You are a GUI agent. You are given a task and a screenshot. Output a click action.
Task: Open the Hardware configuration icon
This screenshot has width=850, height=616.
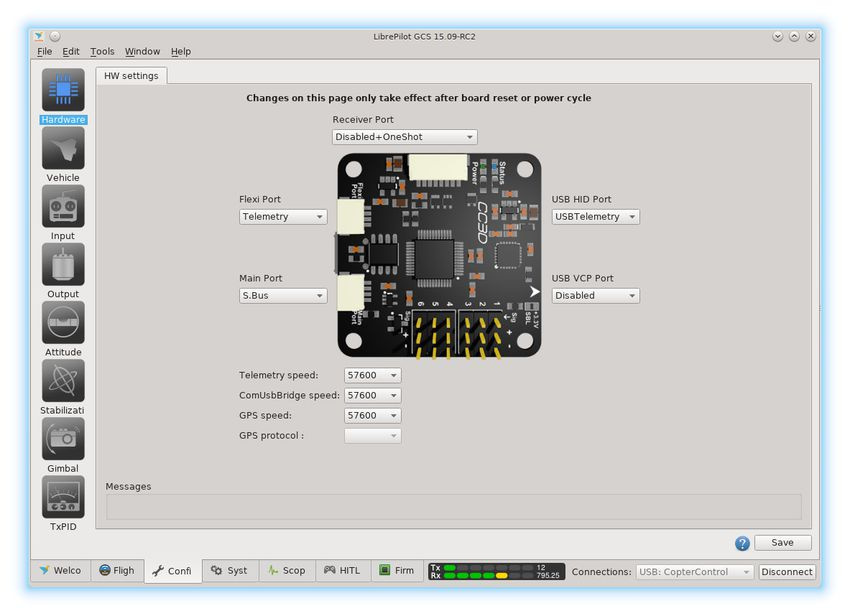[63, 90]
